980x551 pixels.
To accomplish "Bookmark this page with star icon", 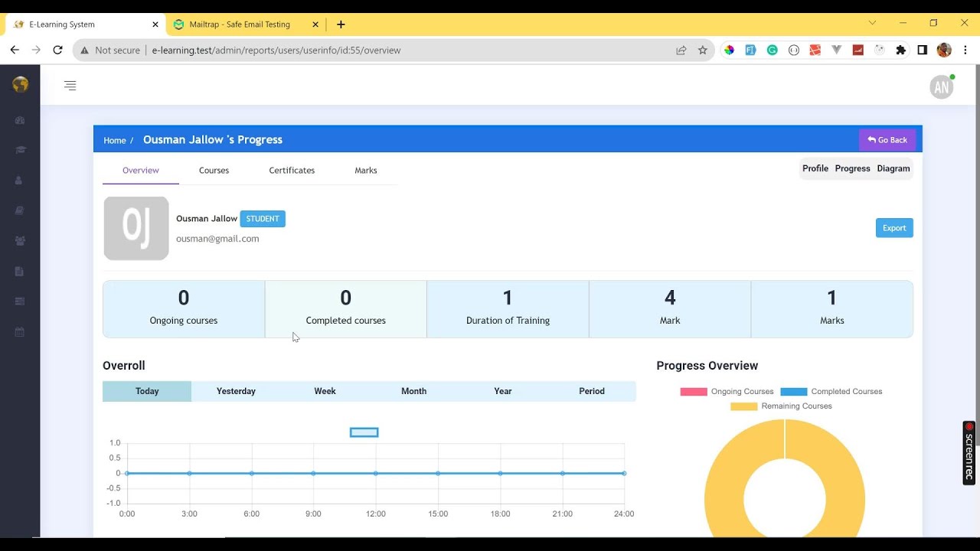I will (703, 50).
